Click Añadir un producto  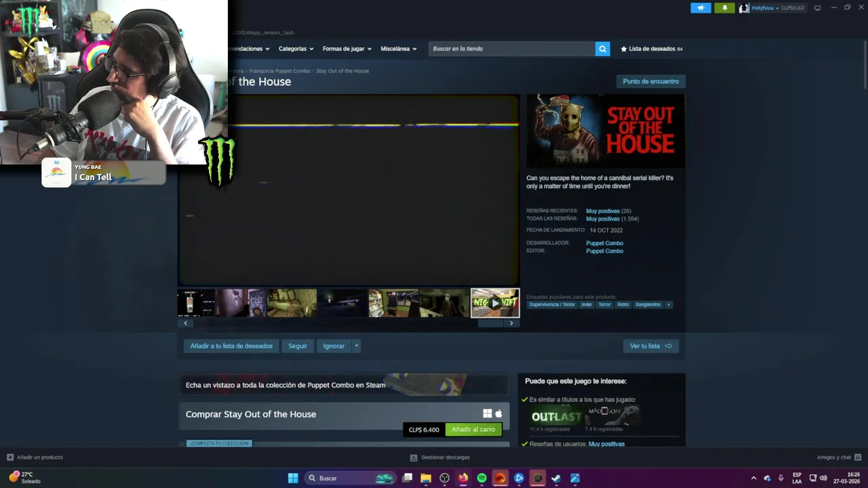tap(35, 457)
